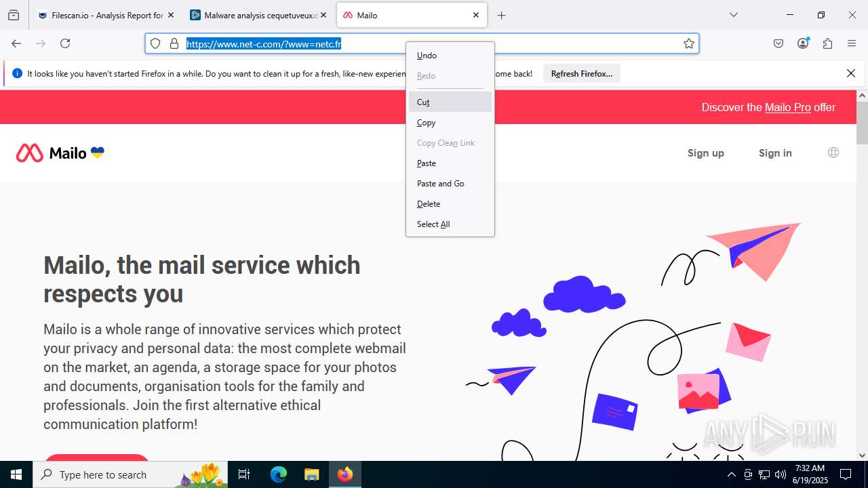Open the tracking protection shield icon
The height and width of the screenshot is (488, 868).
pyautogui.click(x=155, y=43)
